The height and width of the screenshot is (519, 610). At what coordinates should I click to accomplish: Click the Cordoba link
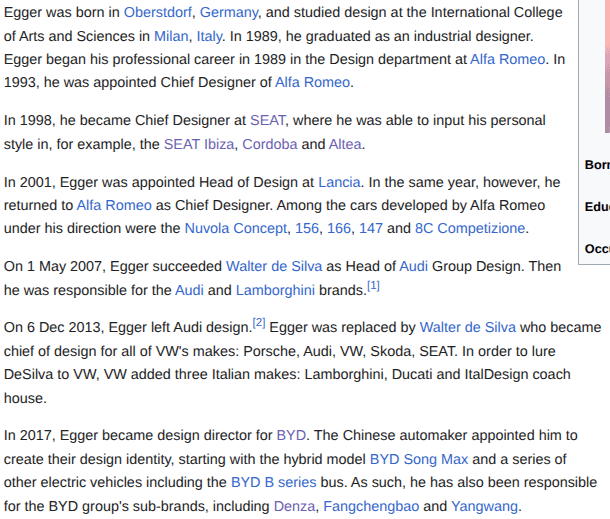(269, 143)
